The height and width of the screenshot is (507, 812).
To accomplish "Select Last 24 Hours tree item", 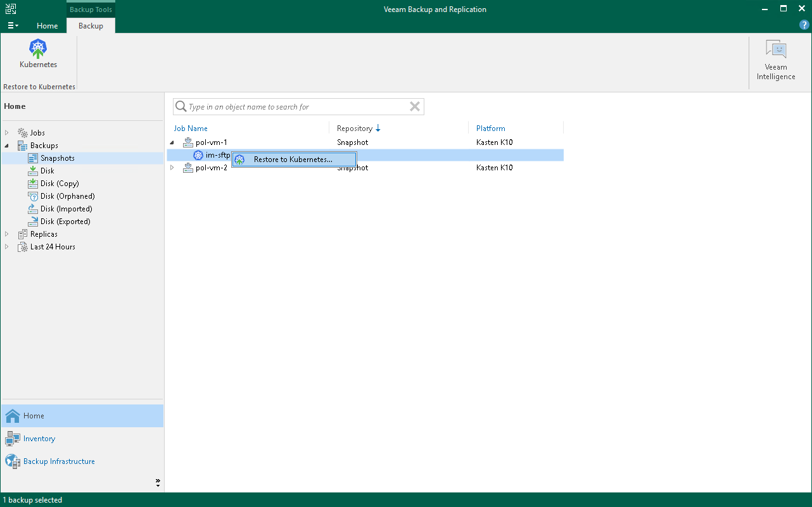I will coord(53,247).
